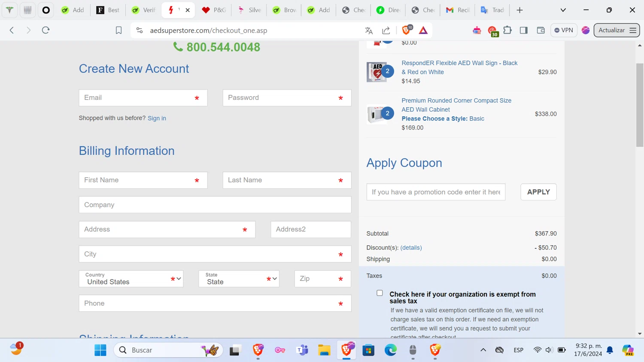Screen dimensions: 644x362
Task: Reload the page
Action: click(46, 30)
